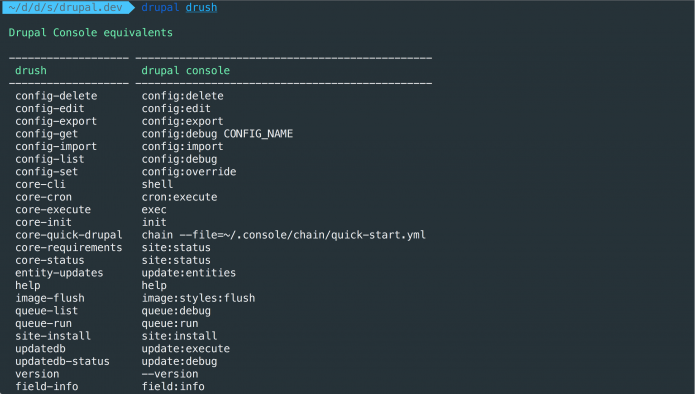Click the field:info console command
Image resolution: width=700 pixels, height=394 pixels.
pos(173,386)
